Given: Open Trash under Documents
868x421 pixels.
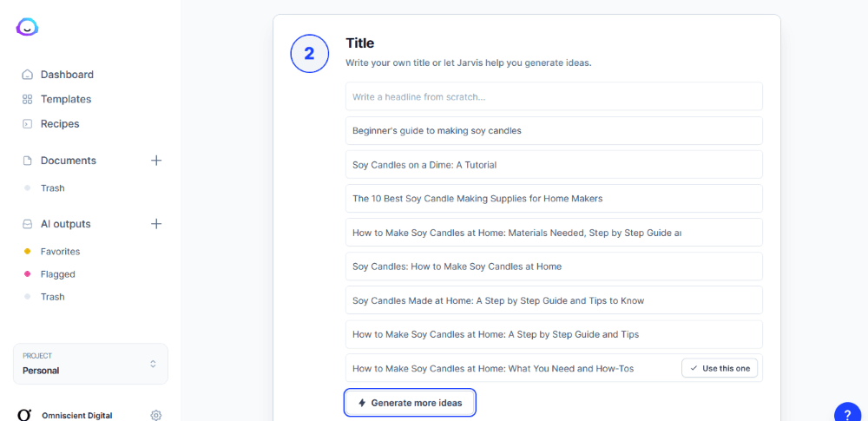Looking at the screenshot, I should [x=53, y=188].
